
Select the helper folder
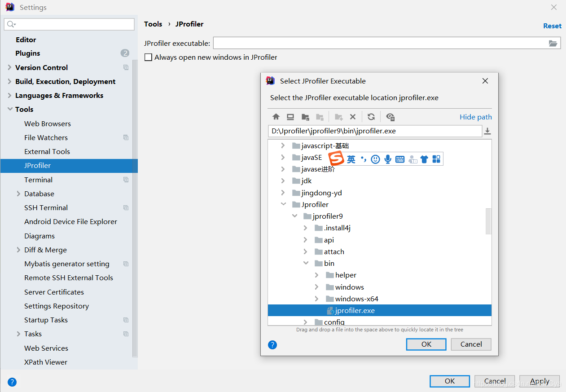pyautogui.click(x=346, y=275)
